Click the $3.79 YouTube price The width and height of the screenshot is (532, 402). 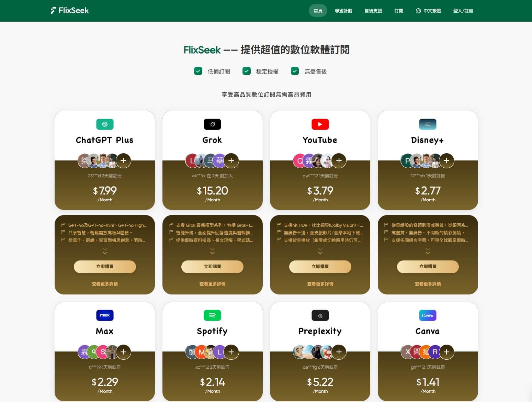coord(320,190)
